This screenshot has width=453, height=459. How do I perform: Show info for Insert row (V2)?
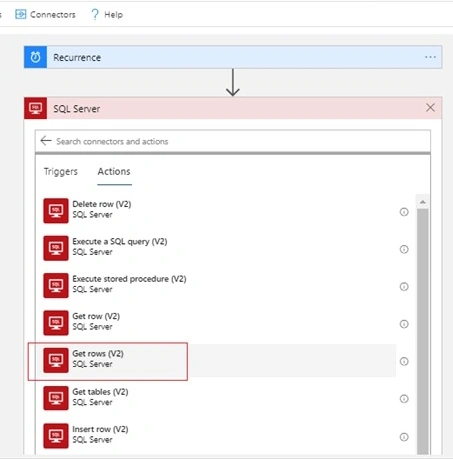[404, 437]
